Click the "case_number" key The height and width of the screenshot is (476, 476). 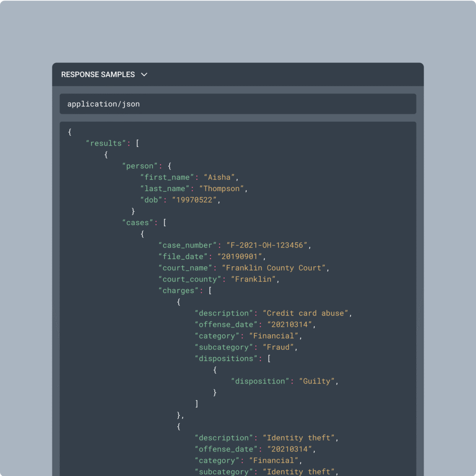(x=188, y=245)
